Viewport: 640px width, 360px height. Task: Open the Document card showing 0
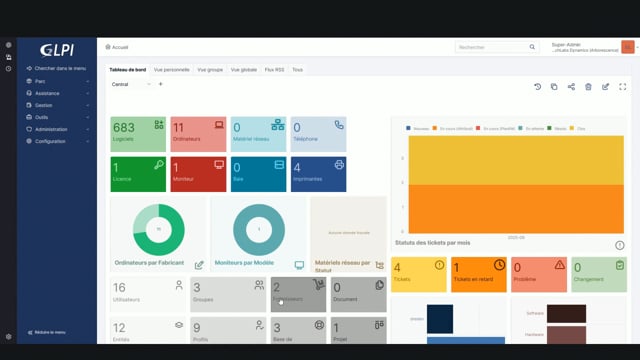[359, 294]
